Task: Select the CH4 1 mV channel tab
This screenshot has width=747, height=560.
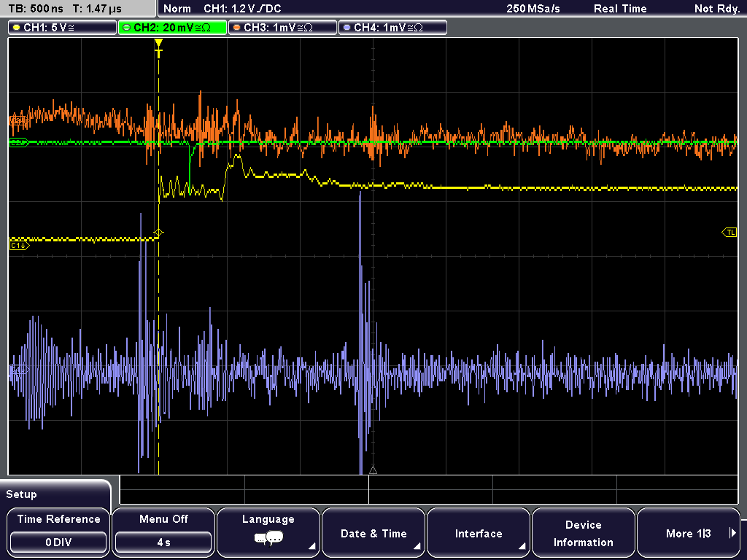Action: tap(392, 28)
